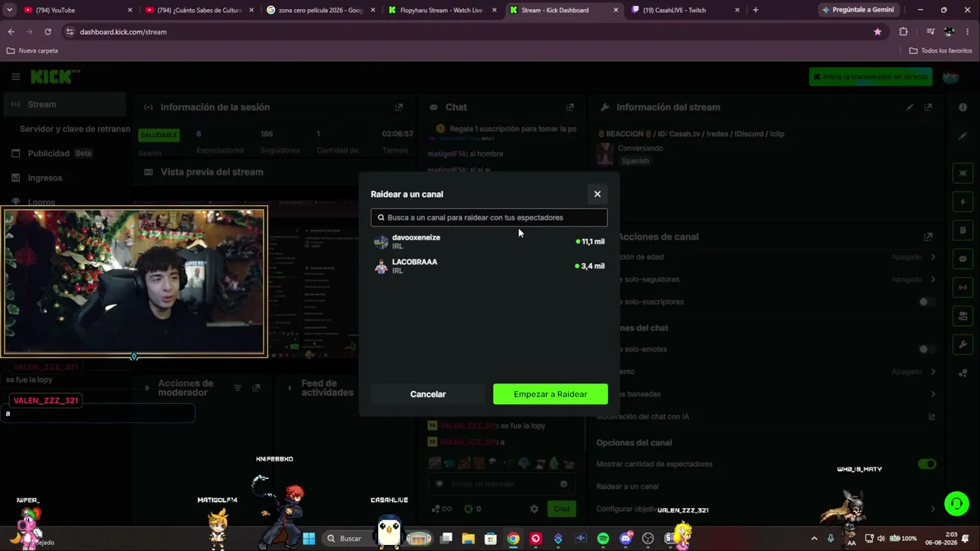
Task: Click the info icon in right toolbar
Action: (x=963, y=107)
